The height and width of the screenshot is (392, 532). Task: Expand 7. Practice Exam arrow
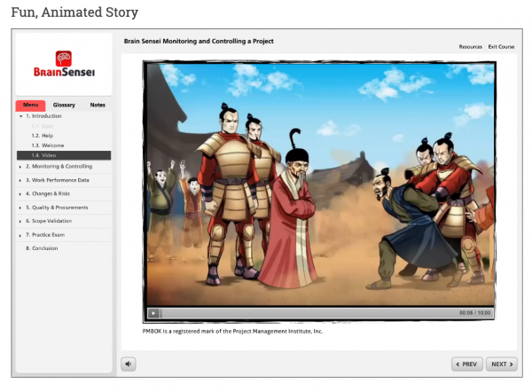click(20, 235)
